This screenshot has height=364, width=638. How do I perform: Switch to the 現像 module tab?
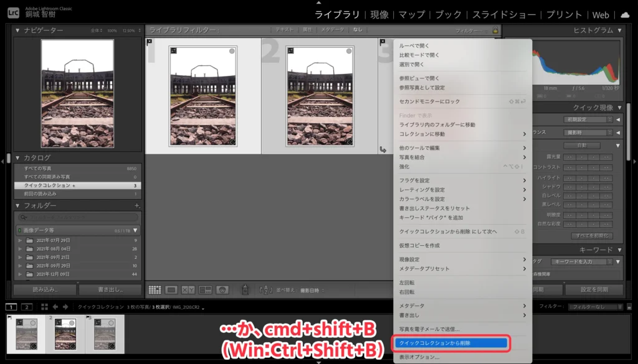click(379, 14)
